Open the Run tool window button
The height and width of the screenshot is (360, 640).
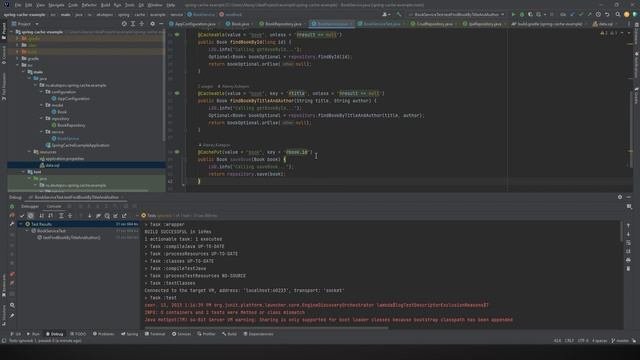(33, 334)
